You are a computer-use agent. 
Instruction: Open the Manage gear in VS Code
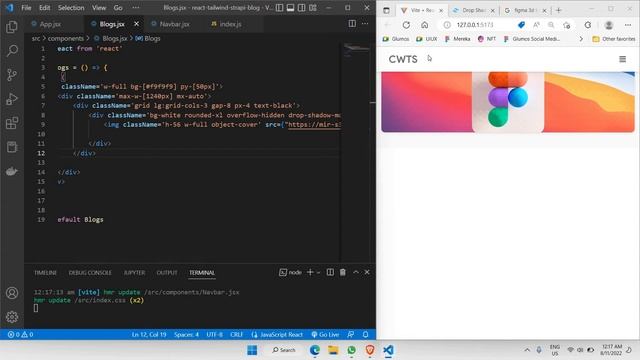point(12,317)
